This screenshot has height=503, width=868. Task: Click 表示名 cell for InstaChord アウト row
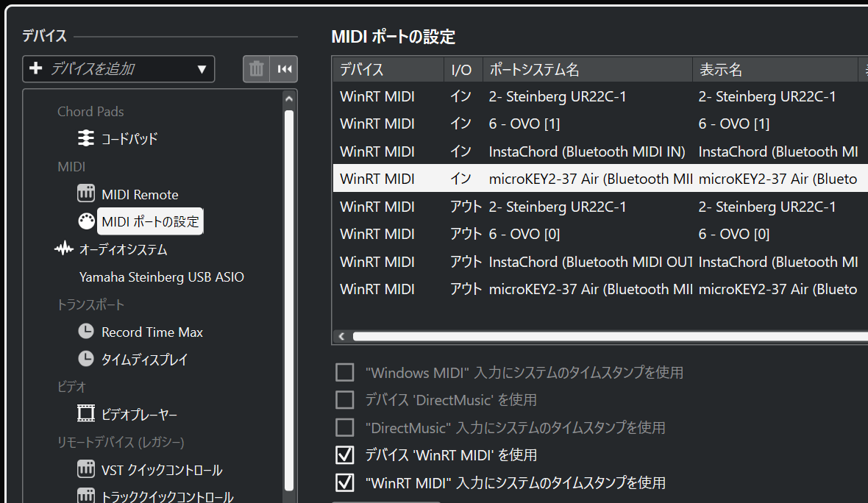(x=778, y=261)
